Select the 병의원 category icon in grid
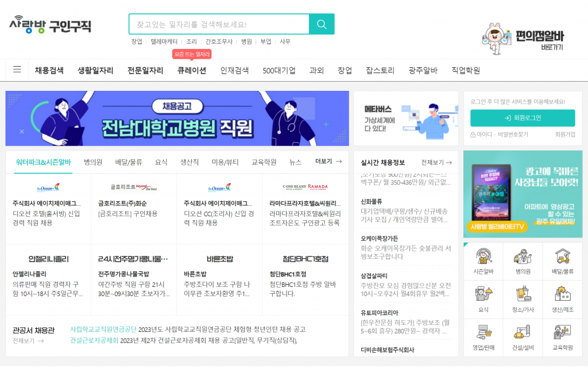 [x=523, y=262]
